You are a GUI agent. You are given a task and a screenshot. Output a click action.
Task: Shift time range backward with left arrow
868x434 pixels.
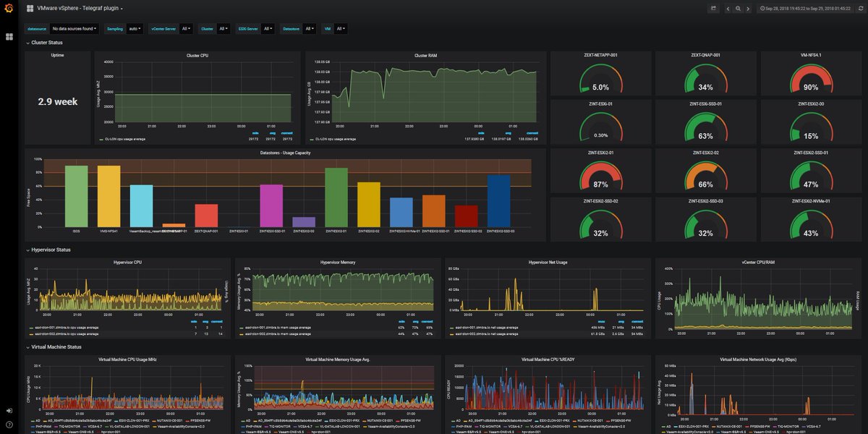tap(728, 9)
